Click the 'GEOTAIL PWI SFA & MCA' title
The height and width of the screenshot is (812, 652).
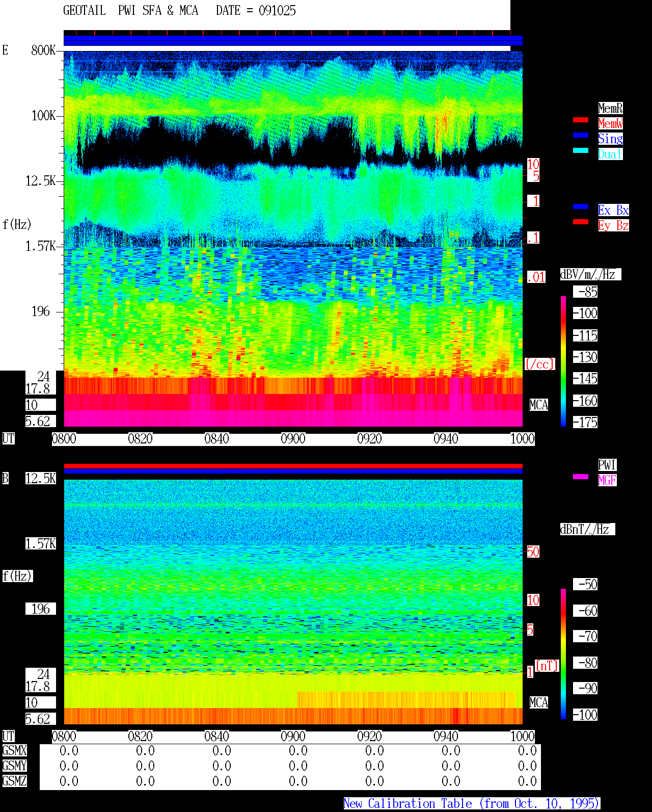[130, 11]
